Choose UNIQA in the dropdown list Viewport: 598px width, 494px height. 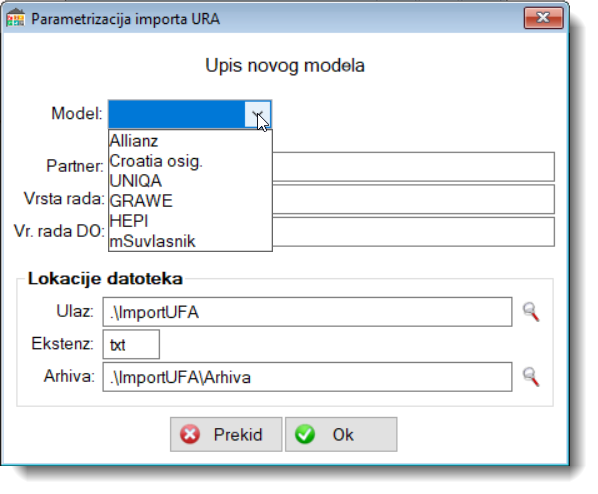(190, 181)
